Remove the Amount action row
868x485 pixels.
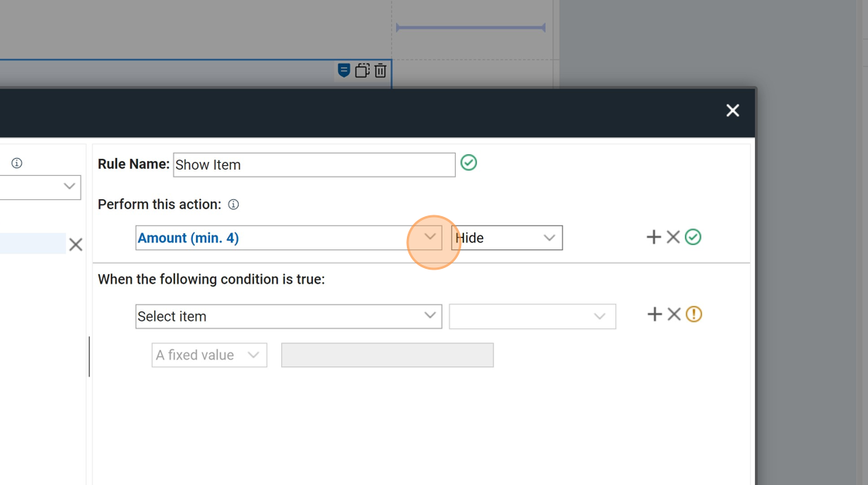point(673,237)
